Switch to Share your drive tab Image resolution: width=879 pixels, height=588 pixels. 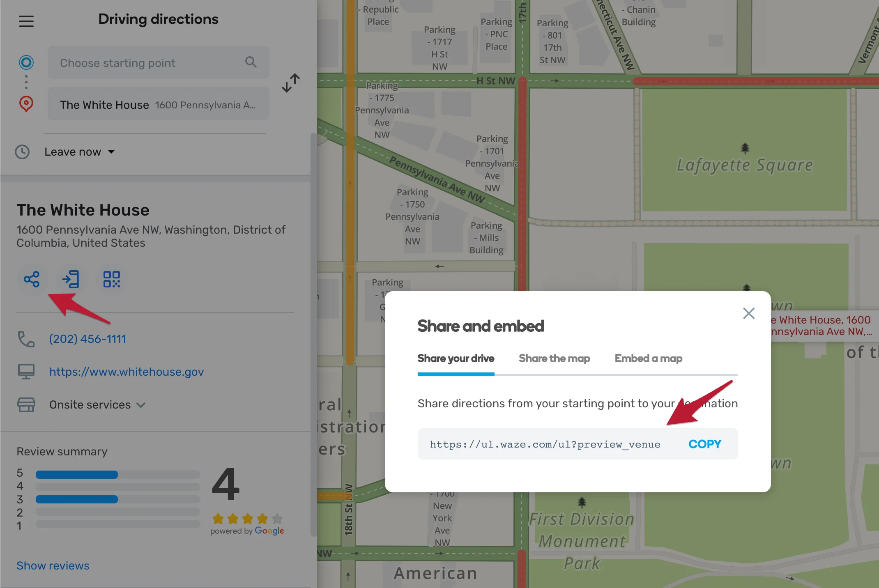(x=456, y=358)
